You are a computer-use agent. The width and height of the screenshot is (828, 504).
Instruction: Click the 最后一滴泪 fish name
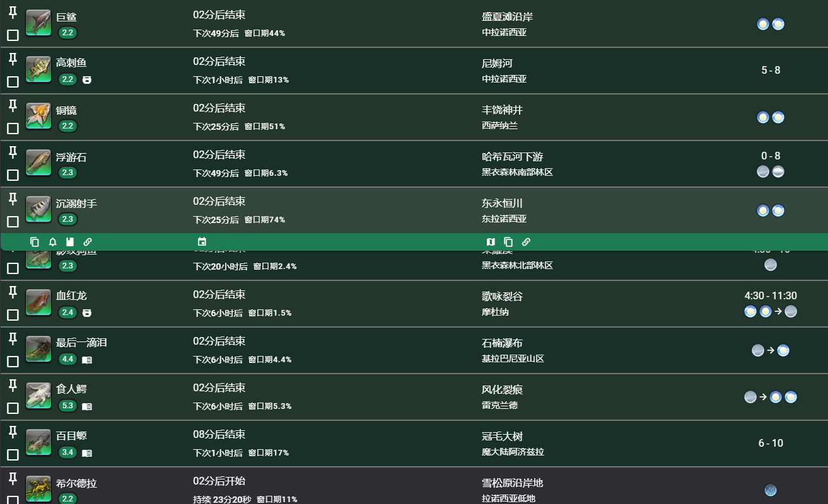[x=81, y=343]
